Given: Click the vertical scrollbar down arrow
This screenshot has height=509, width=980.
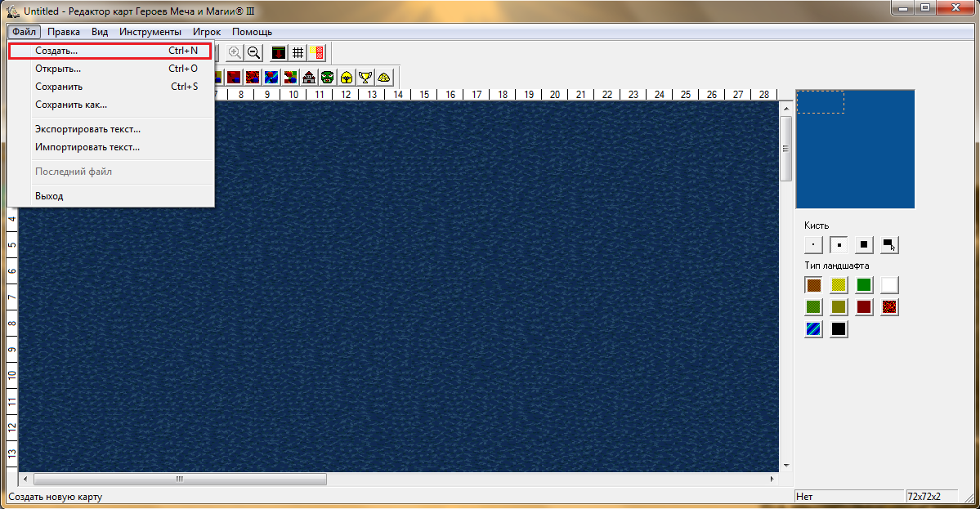Looking at the screenshot, I should (x=786, y=465).
